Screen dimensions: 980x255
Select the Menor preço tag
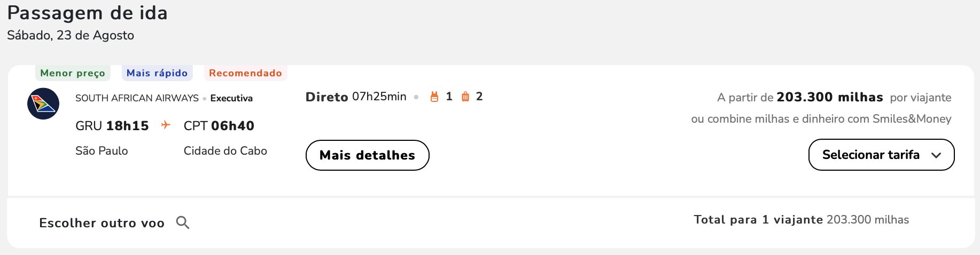click(73, 73)
